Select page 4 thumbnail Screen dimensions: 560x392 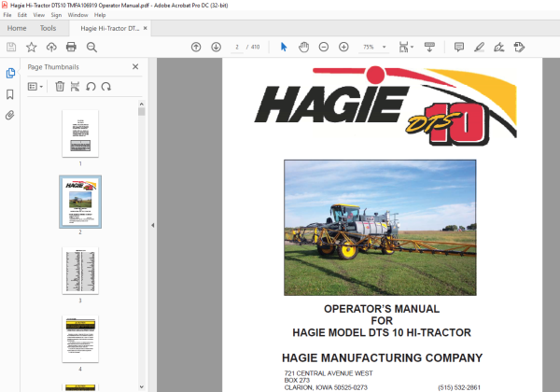(x=80, y=339)
